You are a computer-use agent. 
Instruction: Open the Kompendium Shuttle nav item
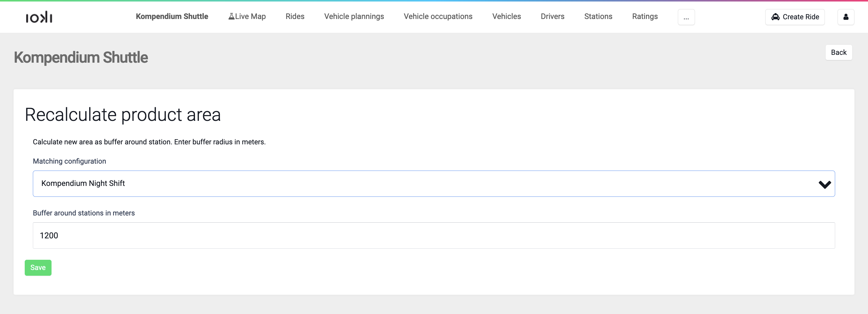172,16
